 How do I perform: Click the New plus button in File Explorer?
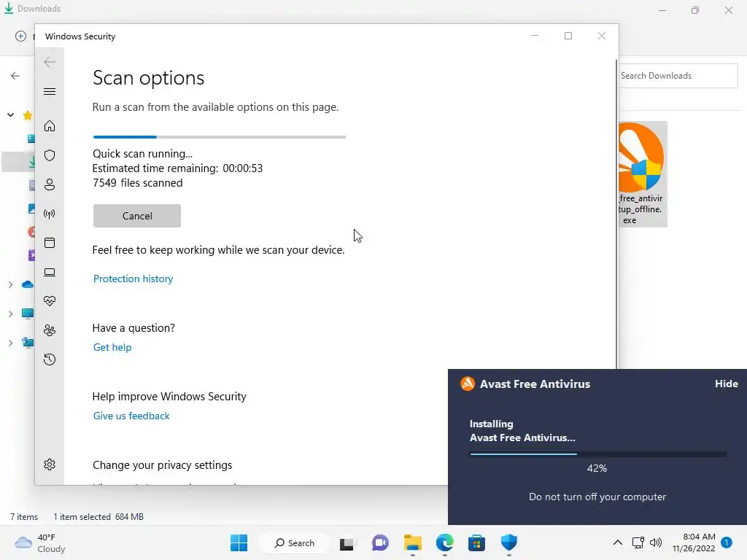pos(20,36)
